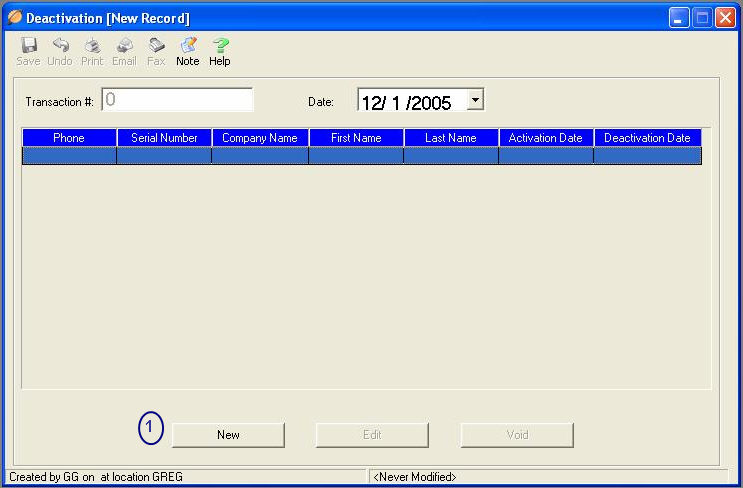Click the Transaction # input field
This screenshot has width=743, height=488.
177,99
